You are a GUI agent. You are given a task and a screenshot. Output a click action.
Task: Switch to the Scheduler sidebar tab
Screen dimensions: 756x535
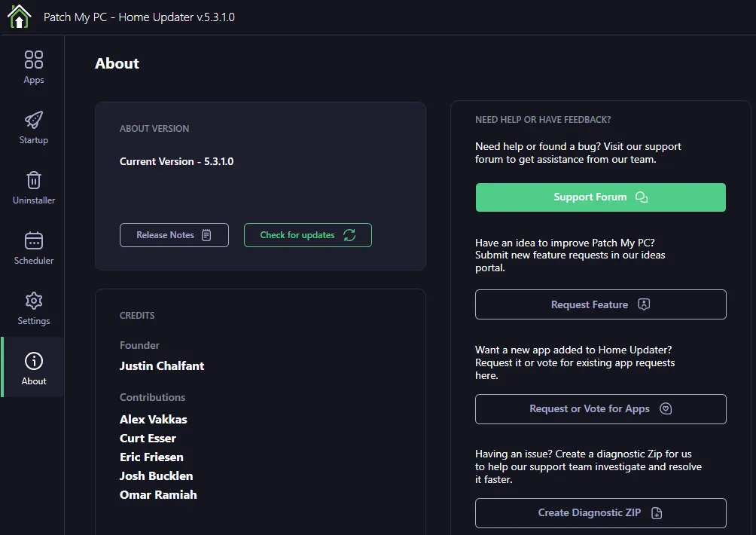pyautogui.click(x=34, y=248)
